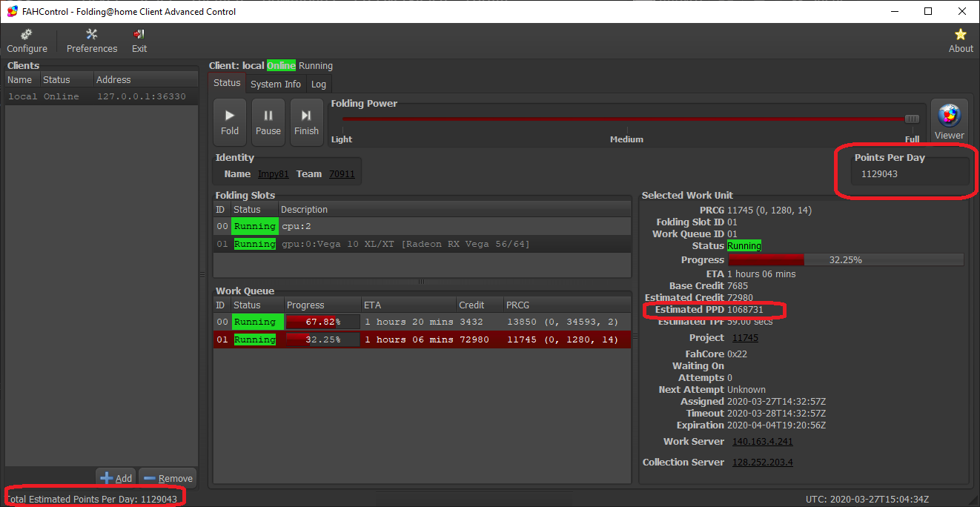Select work queue row 00
The width and height of the screenshot is (980, 507).
coord(423,322)
